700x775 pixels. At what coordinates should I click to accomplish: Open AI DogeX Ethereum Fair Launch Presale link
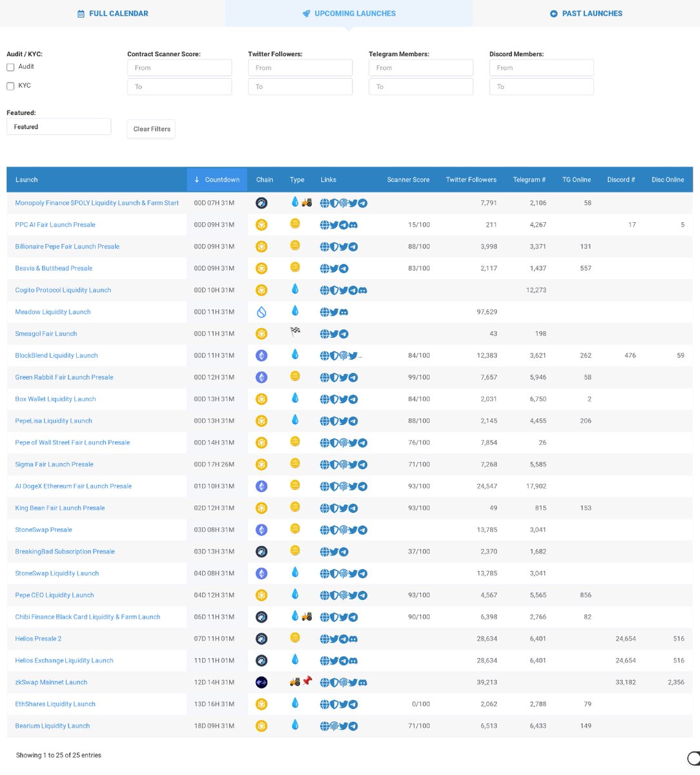[x=74, y=486]
